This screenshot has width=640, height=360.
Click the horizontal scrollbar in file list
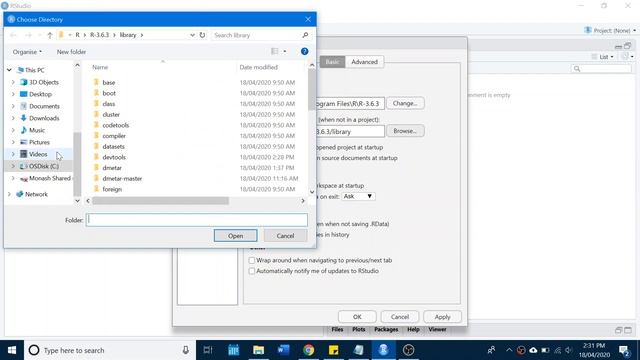pyautogui.click(x=160, y=201)
